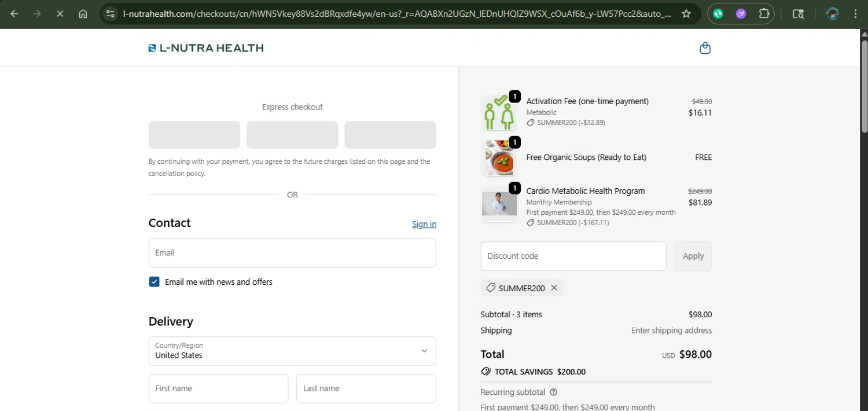This screenshot has width=868, height=411.
Task: Open the green circular extension icon
Action: click(x=718, y=14)
